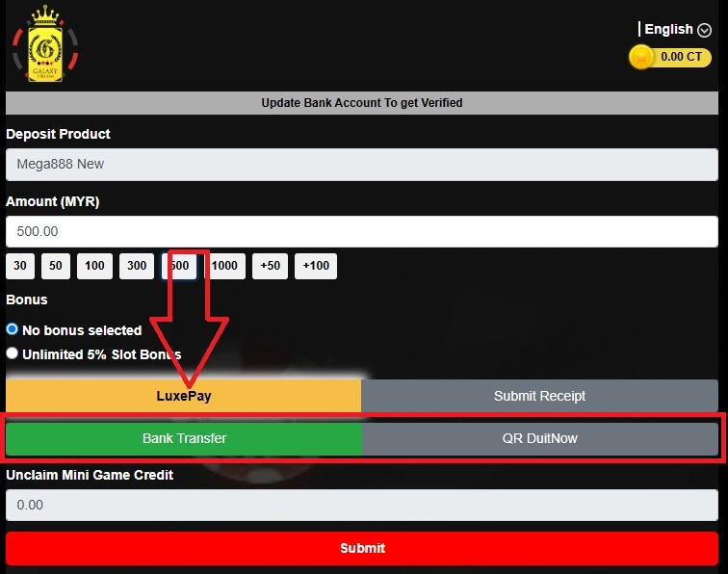Viewport: 728px width, 574px height.
Task: Switch to the Submit Receipt tab
Action: (539, 396)
